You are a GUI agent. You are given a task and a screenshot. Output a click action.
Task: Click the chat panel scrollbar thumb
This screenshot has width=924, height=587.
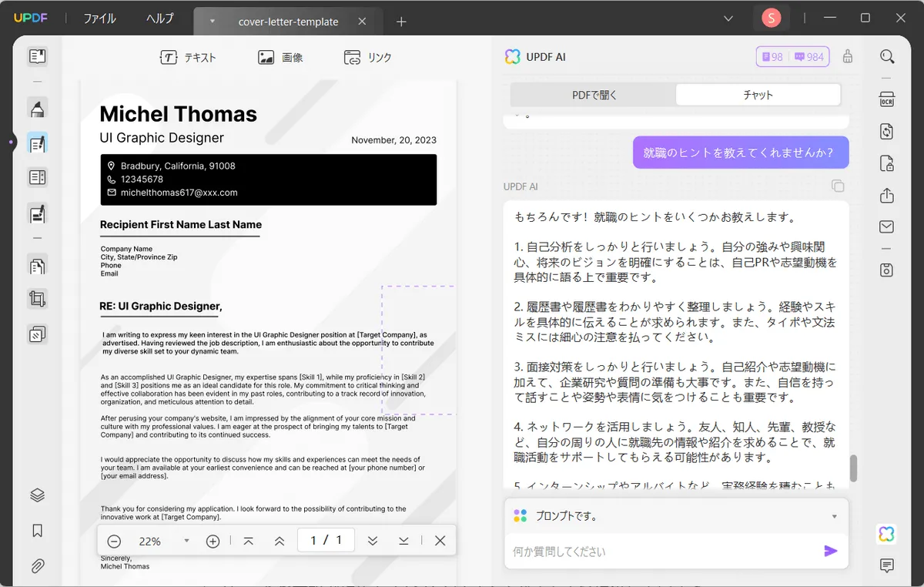pyautogui.click(x=852, y=468)
